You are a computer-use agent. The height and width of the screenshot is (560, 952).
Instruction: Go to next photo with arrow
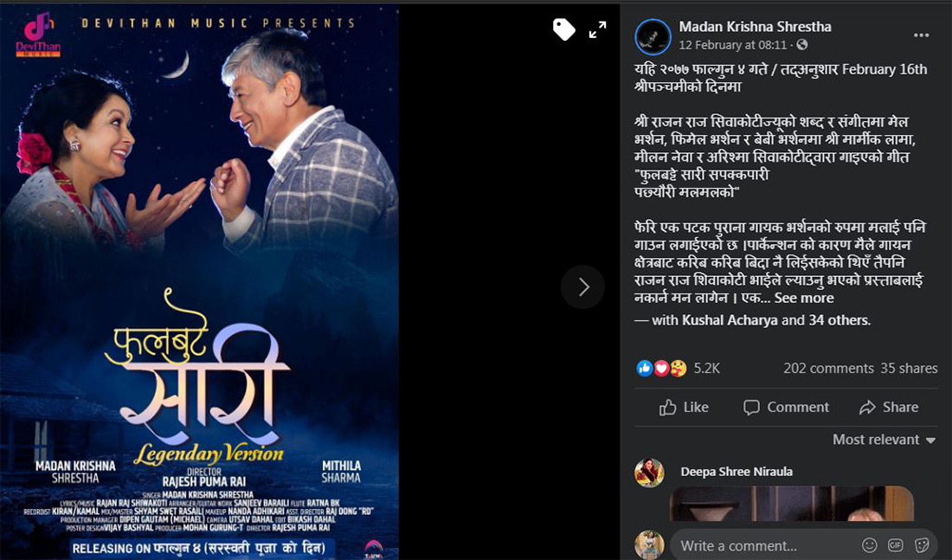click(x=582, y=286)
